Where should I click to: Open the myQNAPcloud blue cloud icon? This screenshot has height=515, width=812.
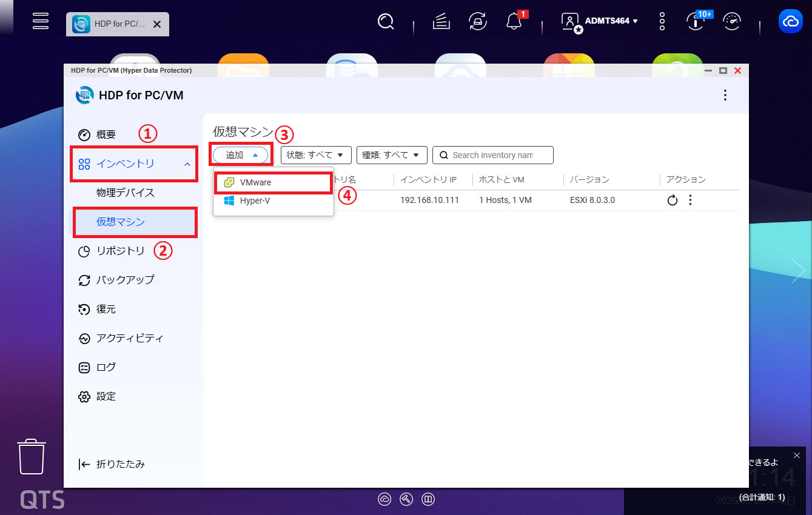pyautogui.click(x=790, y=22)
